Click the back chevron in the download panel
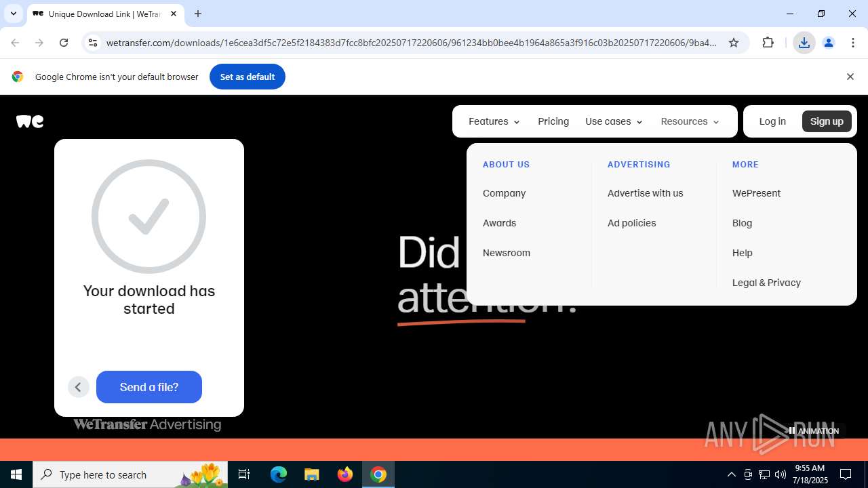The image size is (868, 488). click(x=78, y=387)
